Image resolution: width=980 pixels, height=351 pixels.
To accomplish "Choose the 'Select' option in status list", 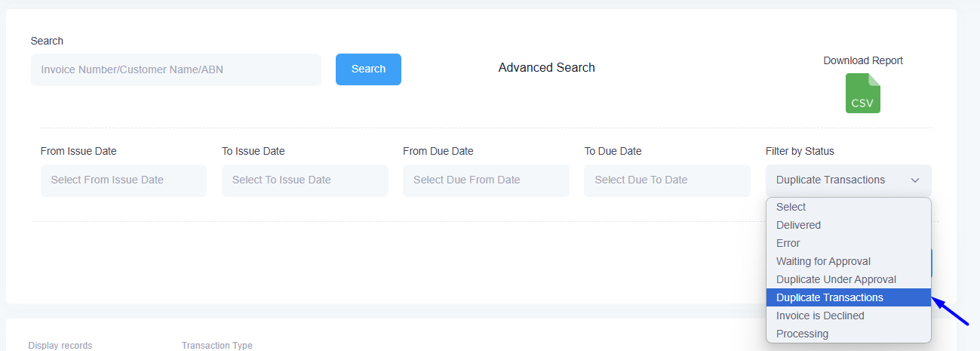I will coord(791,207).
